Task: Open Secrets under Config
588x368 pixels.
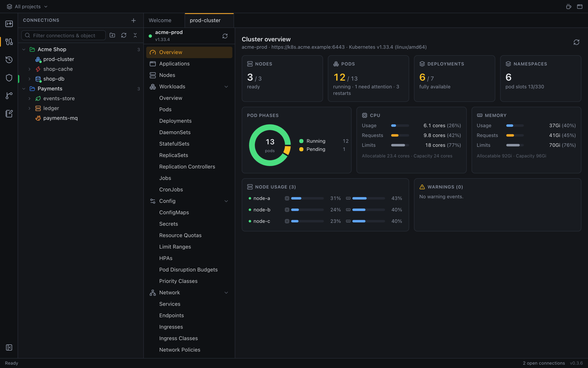Action: 189,224
